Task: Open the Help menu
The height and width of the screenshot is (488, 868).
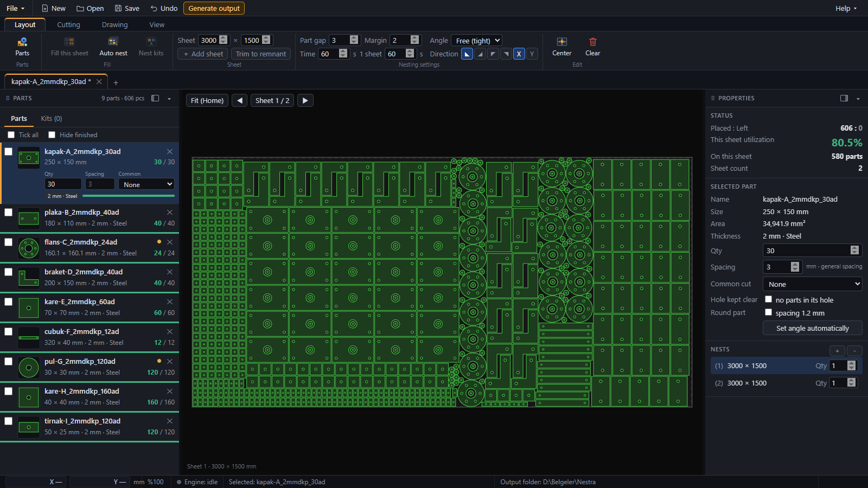Action: pyautogui.click(x=846, y=8)
